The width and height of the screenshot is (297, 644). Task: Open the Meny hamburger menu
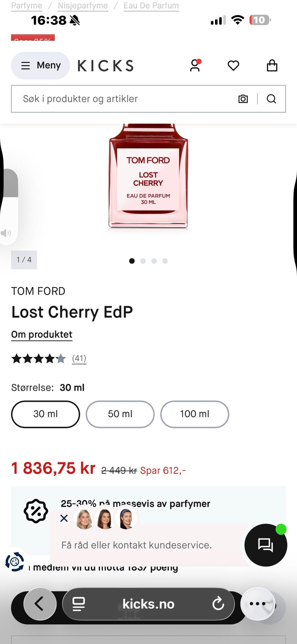pyautogui.click(x=41, y=65)
